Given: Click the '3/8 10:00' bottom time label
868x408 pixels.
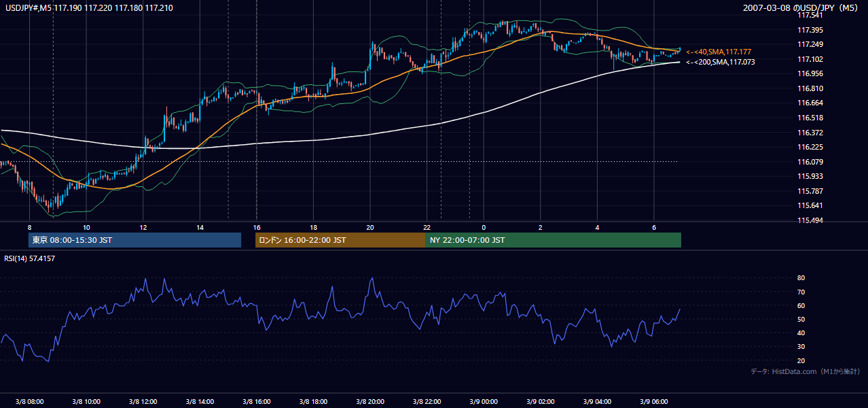Looking at the screenshot, I should [86, 401].
